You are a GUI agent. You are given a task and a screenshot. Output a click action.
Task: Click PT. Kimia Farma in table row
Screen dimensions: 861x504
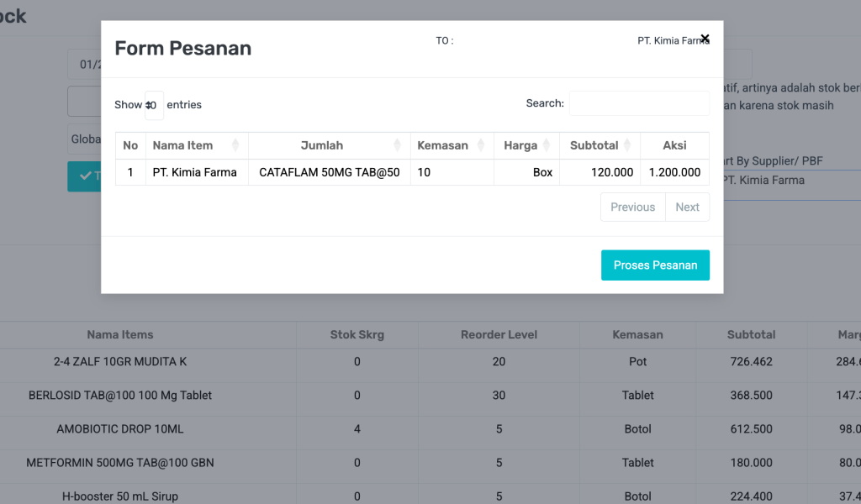coord(194,172)
